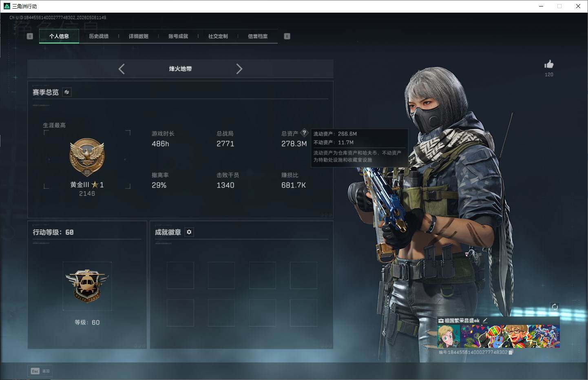Click the 赚损比 value 681.7K
Image resolution: width=588 pixels, height=380 pixels.
click(294, 186)
